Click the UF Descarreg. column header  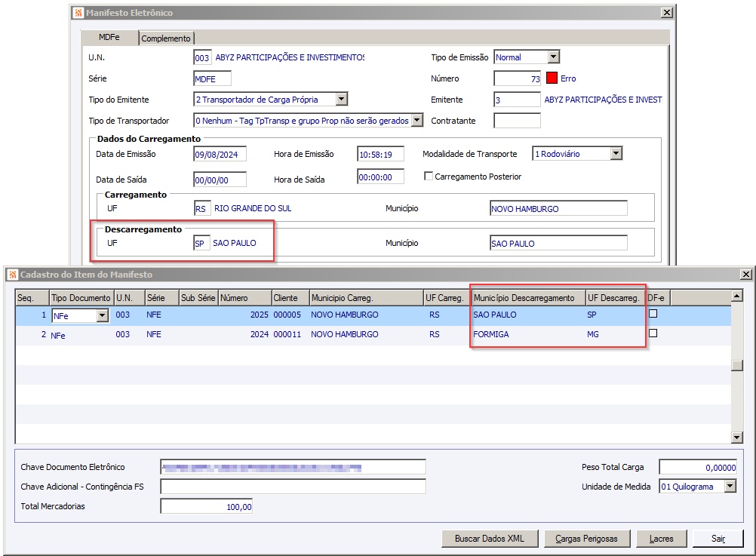615,298
